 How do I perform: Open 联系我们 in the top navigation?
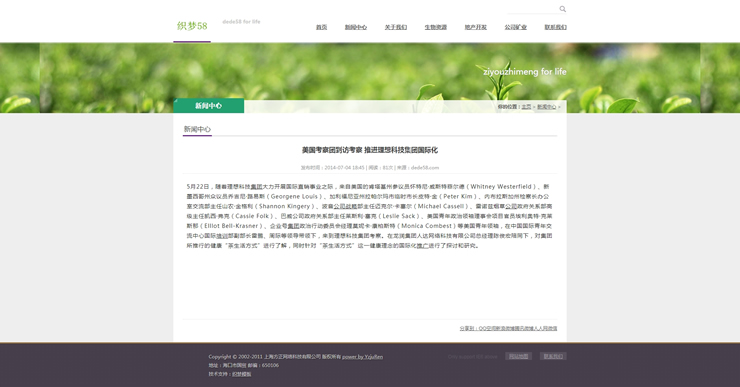coord(555,27)
